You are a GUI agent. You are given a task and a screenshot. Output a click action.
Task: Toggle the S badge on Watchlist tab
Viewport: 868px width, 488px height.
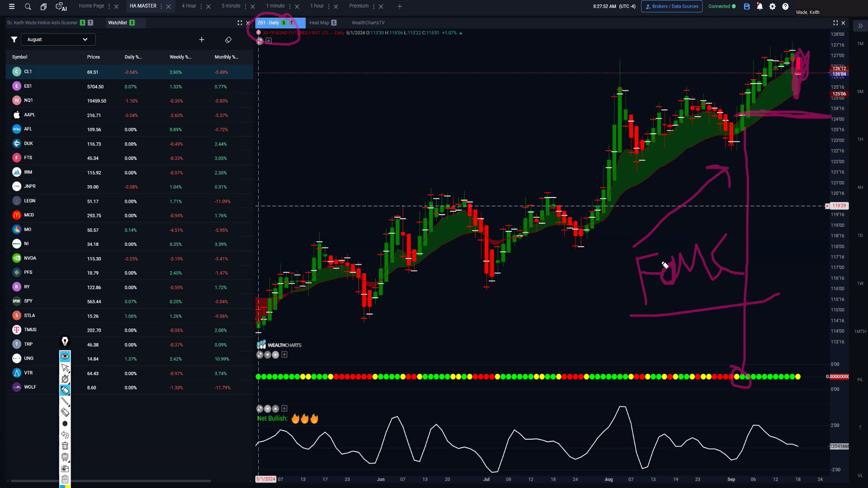132,23
